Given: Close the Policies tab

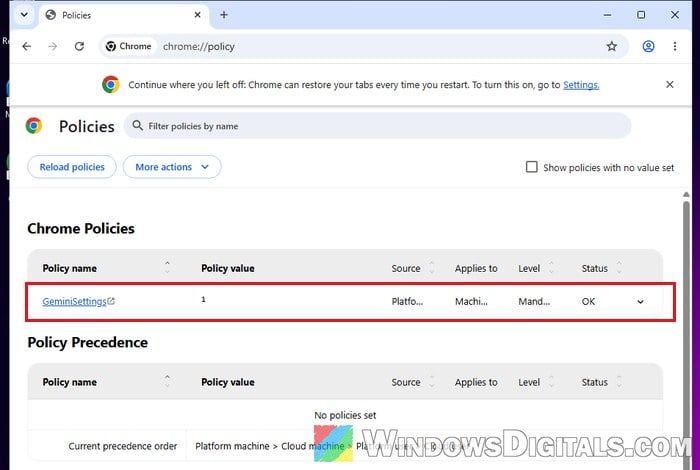Looking at the screenshot, I should 197,15.
